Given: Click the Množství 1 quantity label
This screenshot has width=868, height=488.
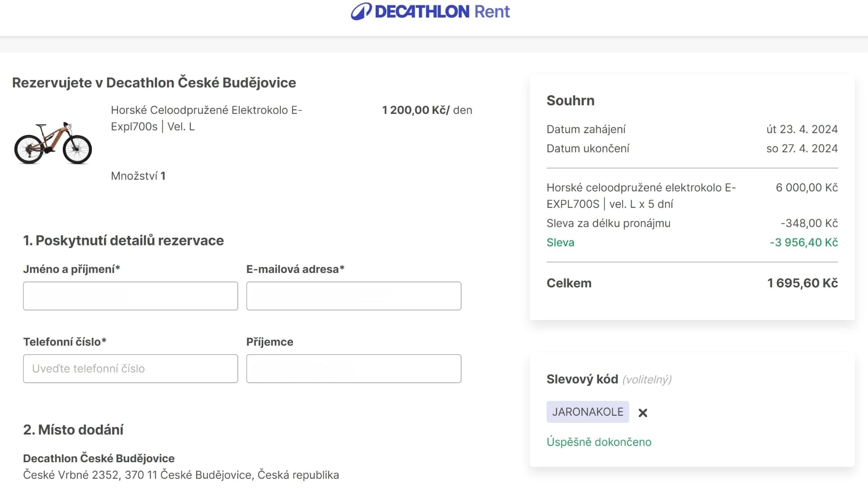Looking at the screenshot, I should (138, 176).
